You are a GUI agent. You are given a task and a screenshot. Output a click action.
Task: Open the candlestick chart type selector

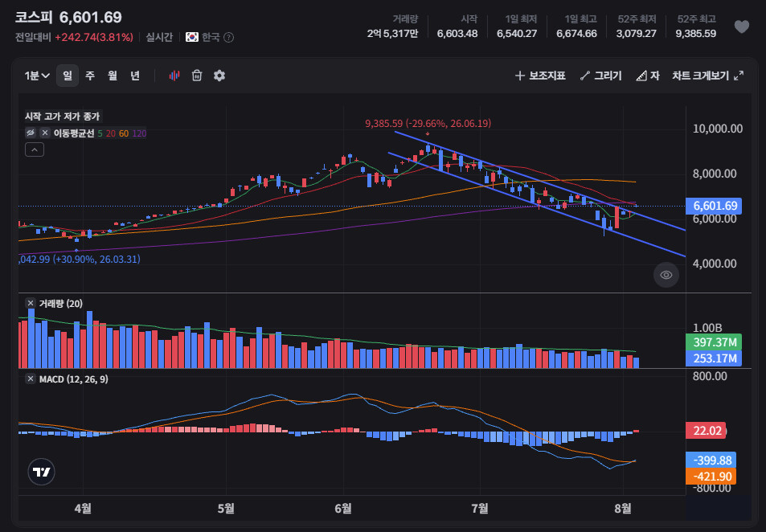[174, 76]
